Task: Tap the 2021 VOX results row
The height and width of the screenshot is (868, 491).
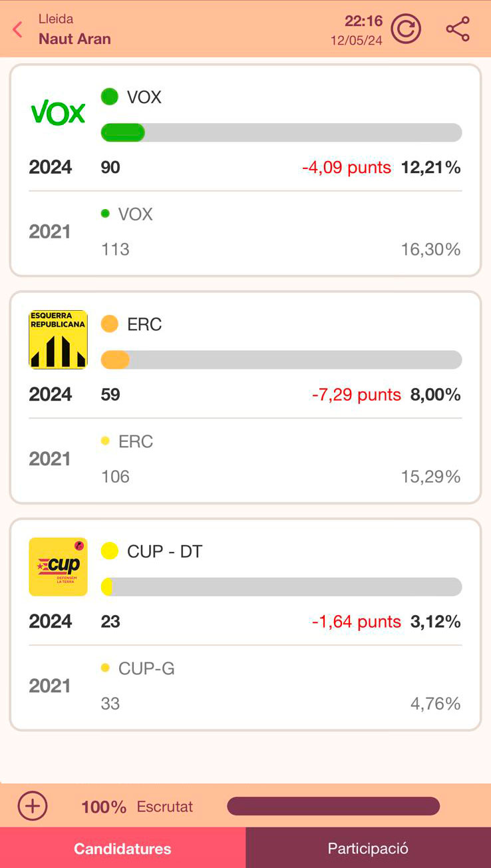Action: coord(245,232)
